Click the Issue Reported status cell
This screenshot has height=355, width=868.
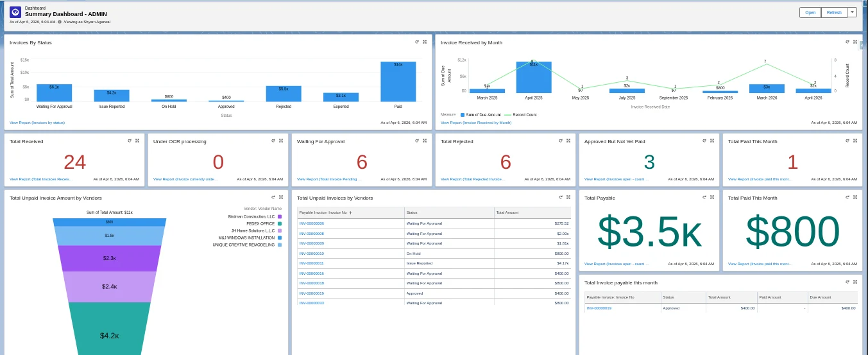click(448, 263)
